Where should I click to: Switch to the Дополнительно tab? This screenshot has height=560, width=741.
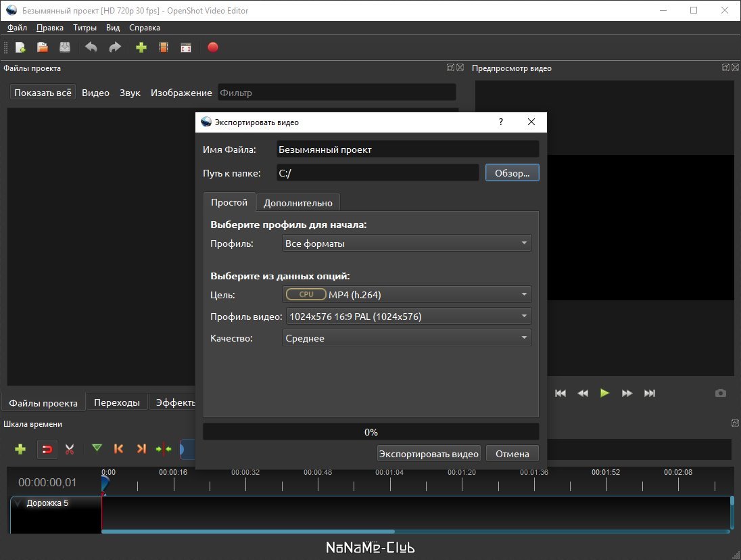point(297,203)
